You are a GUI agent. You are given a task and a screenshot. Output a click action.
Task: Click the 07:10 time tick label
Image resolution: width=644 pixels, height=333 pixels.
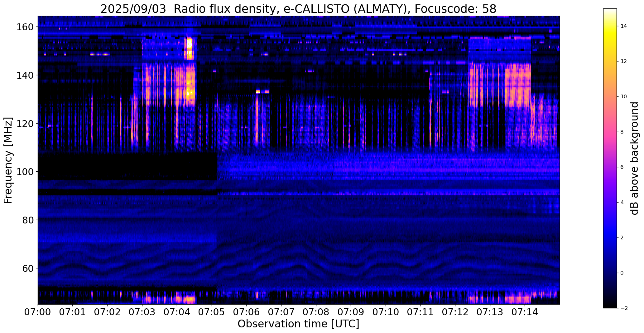(386, 312)
